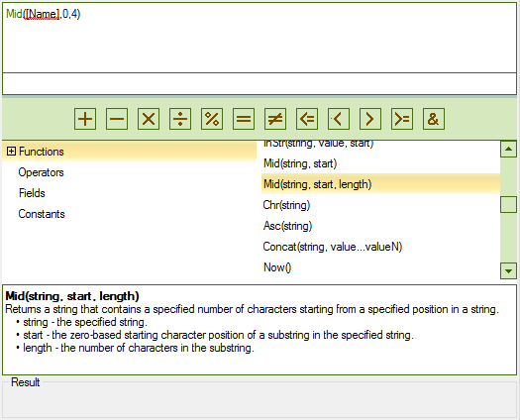The height and width of the screenshot is (420, 520).
Task: Insert the percent modulo operator
Action: tap(212, 119)
